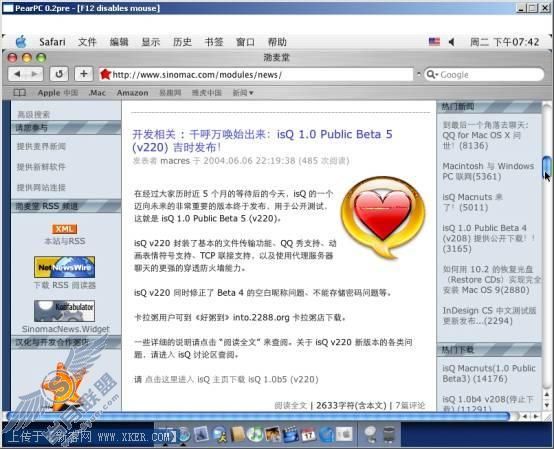
Task: Open the 编辑 menu
Action: pyautogui.click(x=119, y=42)
